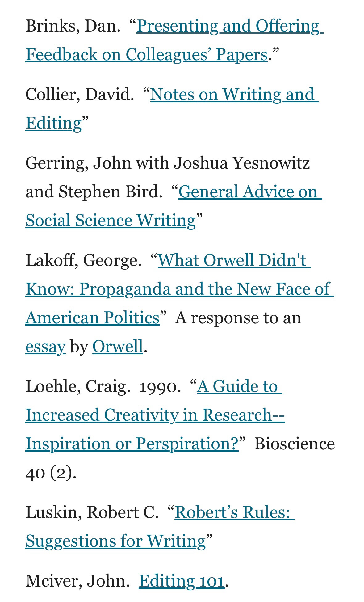The image size is (364, 602).
Task: Open Collier's "Notes on Writing and Editing" link
Action: [234, 94]
